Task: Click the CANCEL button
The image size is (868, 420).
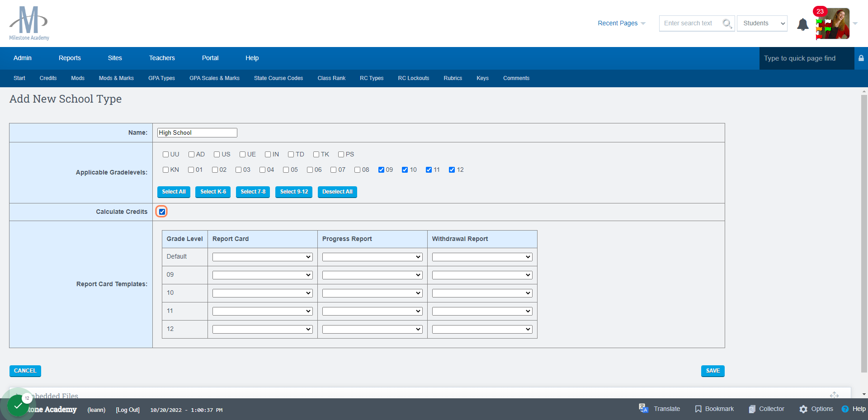Action: coord(25,371)
